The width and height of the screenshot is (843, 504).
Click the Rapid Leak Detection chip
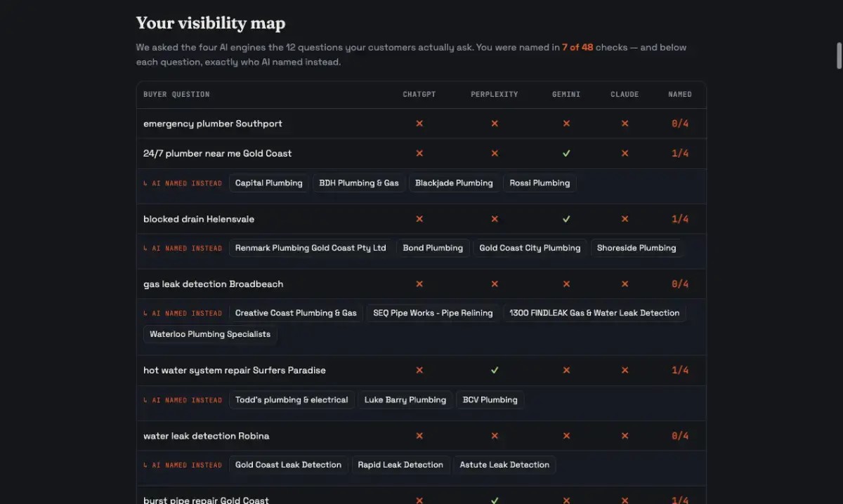400,465
